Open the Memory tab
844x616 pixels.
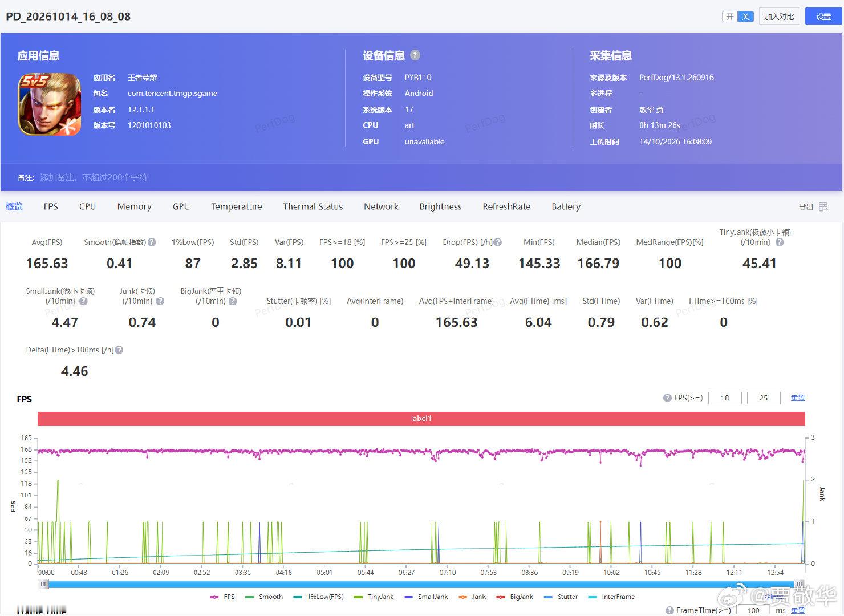[x=135, y=206]
